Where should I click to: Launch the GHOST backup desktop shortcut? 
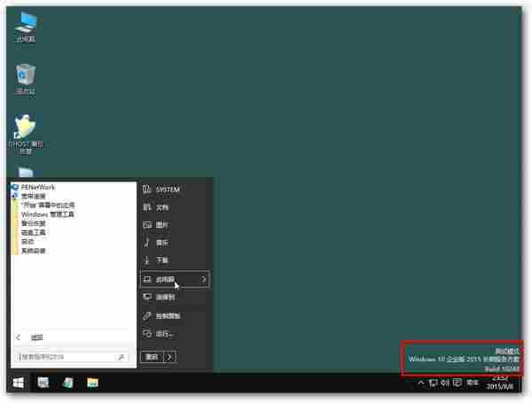pyautogui.click(x=26, y=130)
